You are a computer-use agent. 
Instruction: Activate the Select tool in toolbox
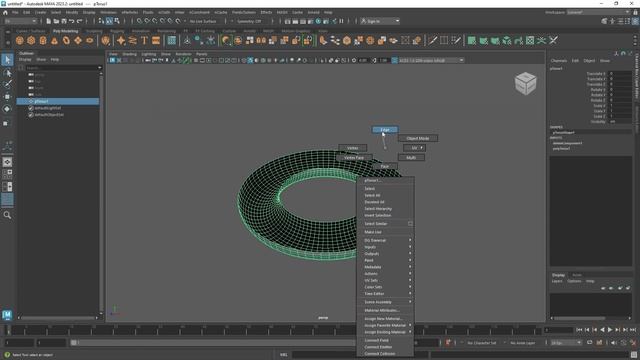coord(7,60)
